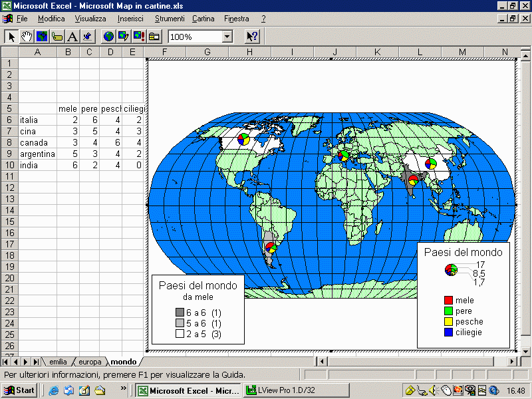Image resolution: width=532 pixels, height=399 pixels.
Task: Click the Center Map tool
Action: 42,37
